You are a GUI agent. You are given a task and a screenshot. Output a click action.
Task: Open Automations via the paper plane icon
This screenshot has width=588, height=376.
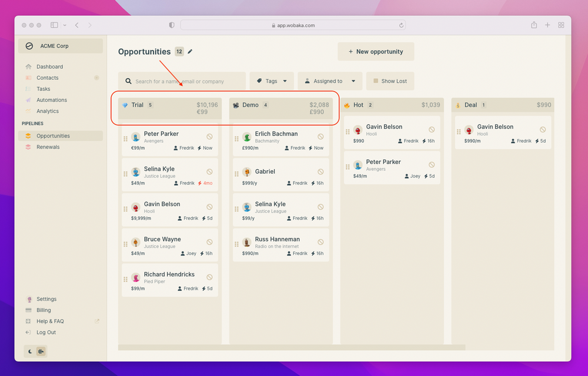pyautogui.click(x=28, y=100)
